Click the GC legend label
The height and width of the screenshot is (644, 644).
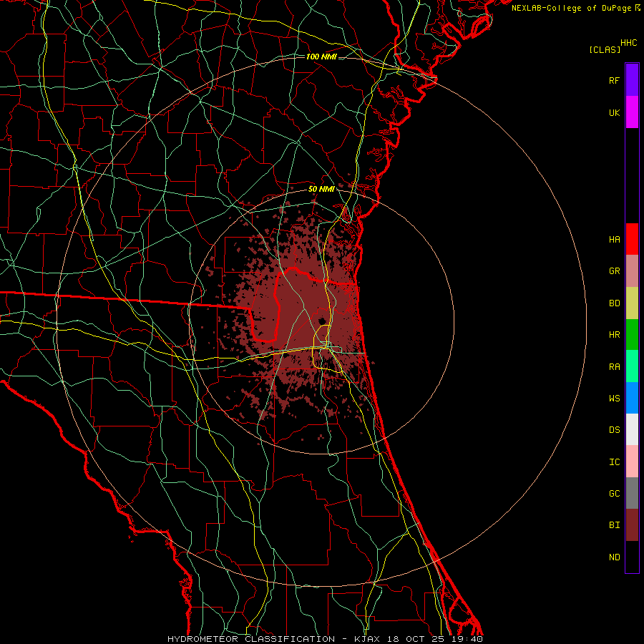click(615, 493)
